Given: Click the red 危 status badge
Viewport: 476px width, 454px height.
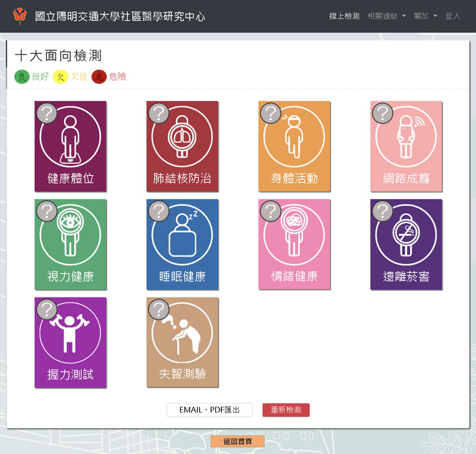Looking at the screenshot, I should (x=99, y=77).
